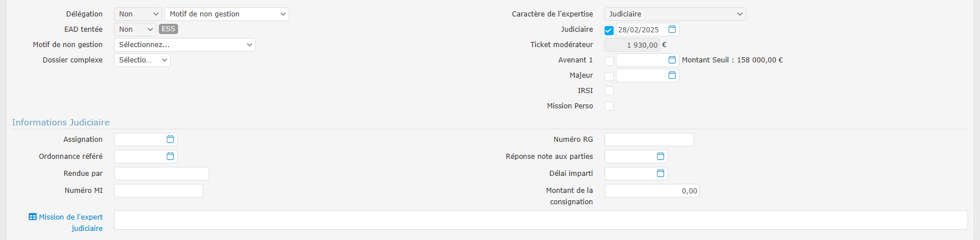Open calendar for Judiciaire date field
The width and height of the screenshot is (980, 240).
[x=672, y=29]
